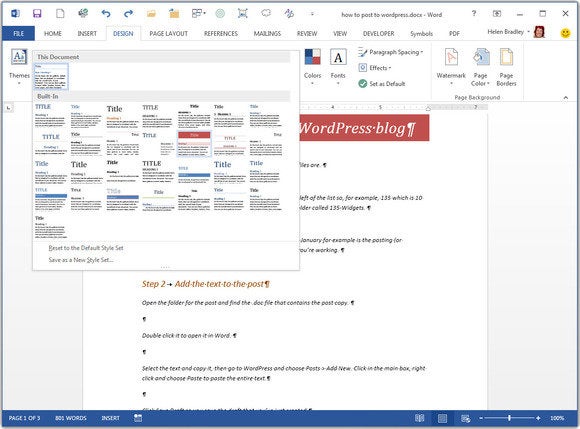Click the WordPress blog title banner
The image size is (580, 429).
tap(364, 128)
